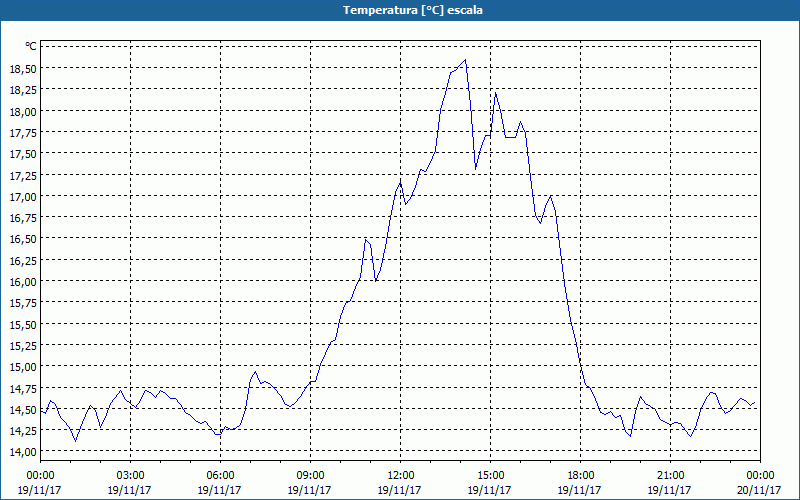Click the 12:00 time axis label
Viewport: 800px width, 500px height.
(x=400, y=475)
